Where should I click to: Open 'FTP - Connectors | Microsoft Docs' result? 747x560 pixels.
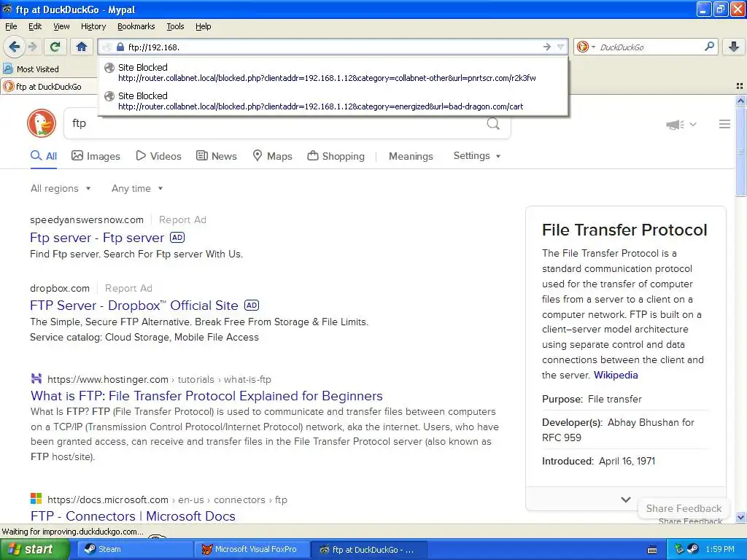point(133,516)
